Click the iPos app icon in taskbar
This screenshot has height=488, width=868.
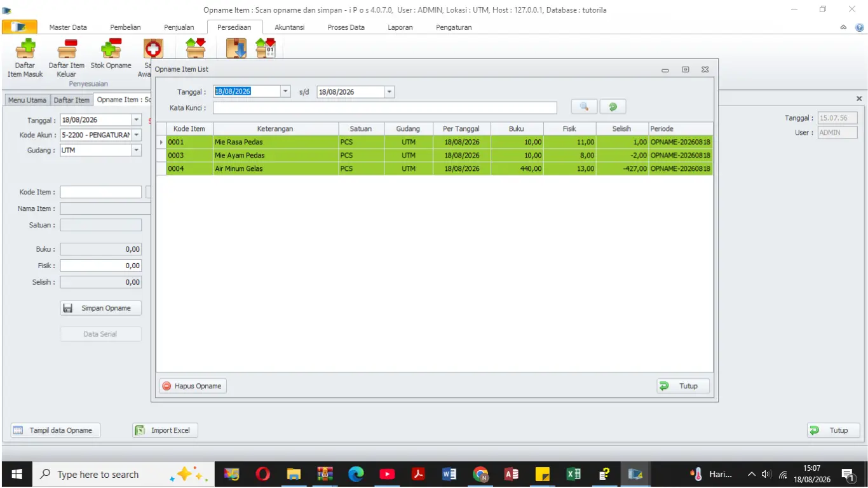pyautogui.click(x=635, y=474)
